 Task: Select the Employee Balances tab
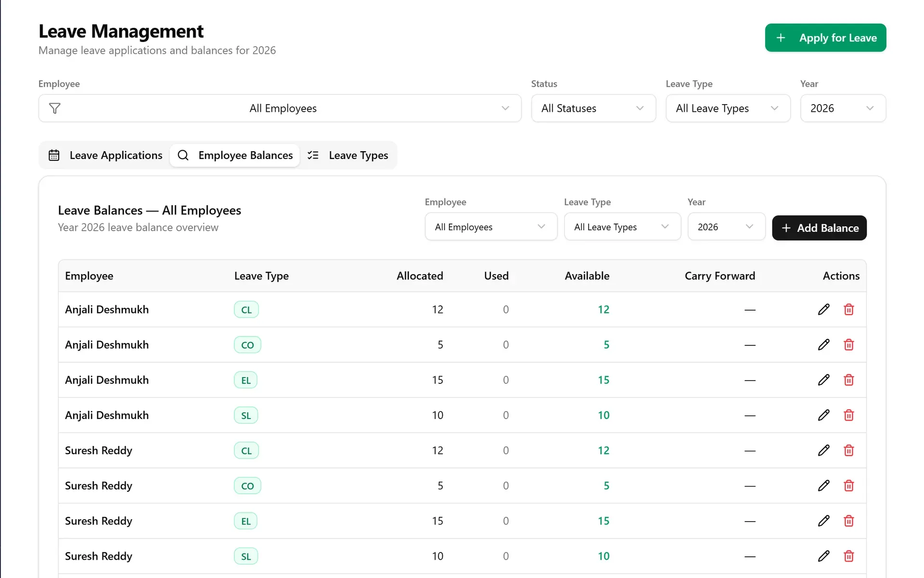(235, 155)
